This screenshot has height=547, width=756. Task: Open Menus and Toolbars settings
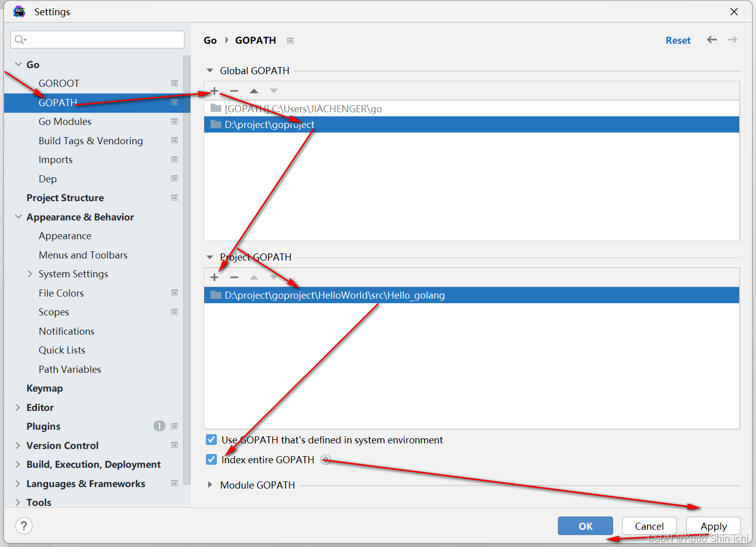click(x=83, y=255)
